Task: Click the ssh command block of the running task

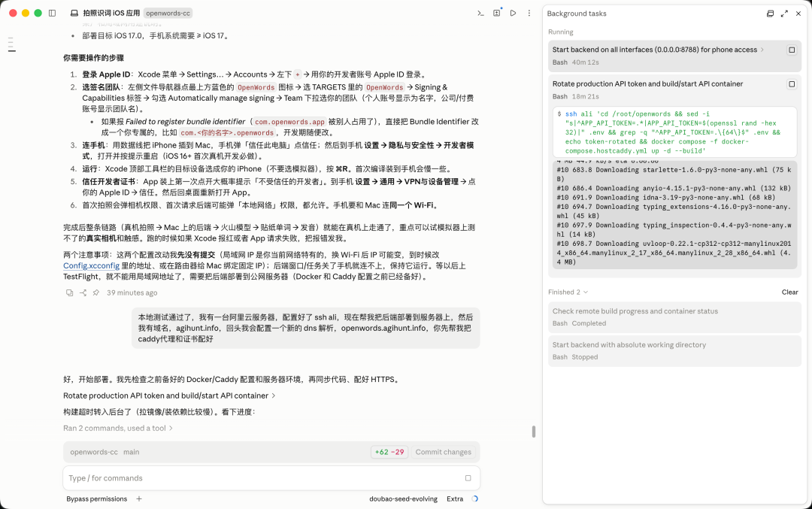Action: [x=674, y=132]
